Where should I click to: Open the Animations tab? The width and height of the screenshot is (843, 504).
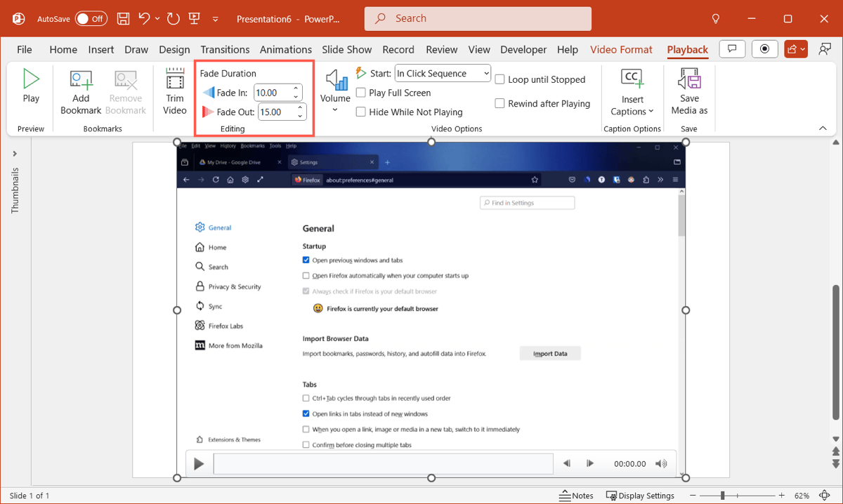pyautogui.click(x=286, y=49)
